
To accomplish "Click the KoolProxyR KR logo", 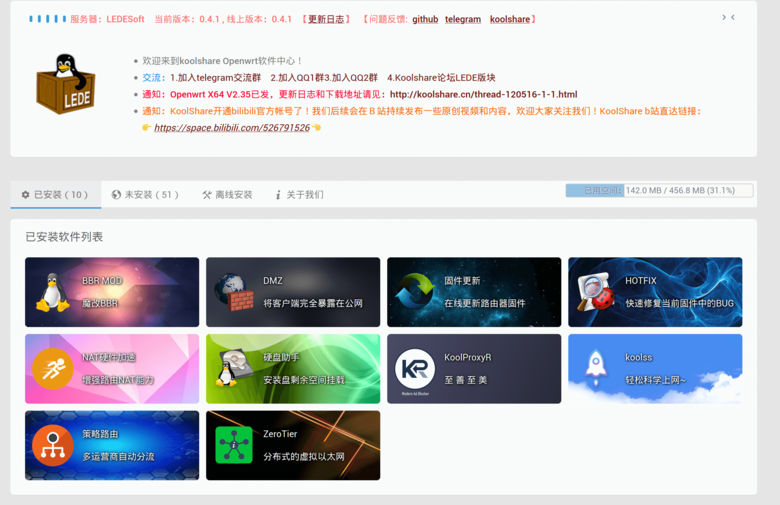I will [415, 369].
